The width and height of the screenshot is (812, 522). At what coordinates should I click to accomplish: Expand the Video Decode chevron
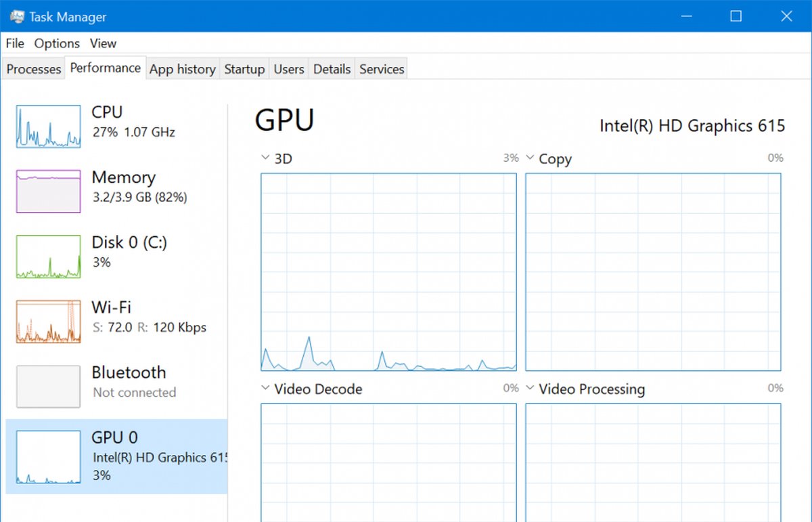pos(265,389)
